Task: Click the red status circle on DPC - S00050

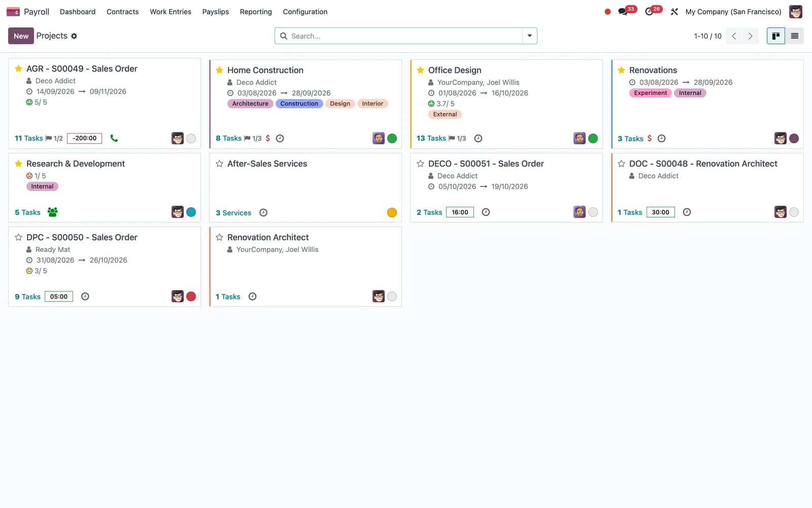Action: (x=191, y=296)
